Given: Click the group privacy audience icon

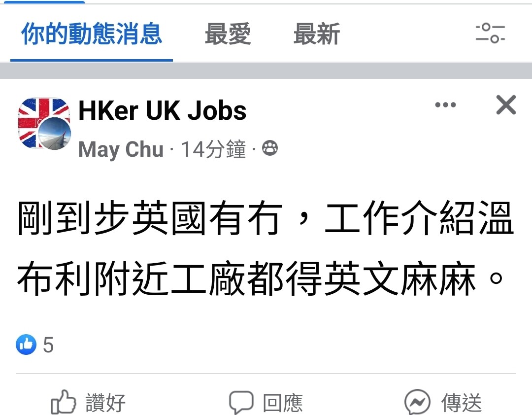Looking at the screenshot, I should click(270, 148).
